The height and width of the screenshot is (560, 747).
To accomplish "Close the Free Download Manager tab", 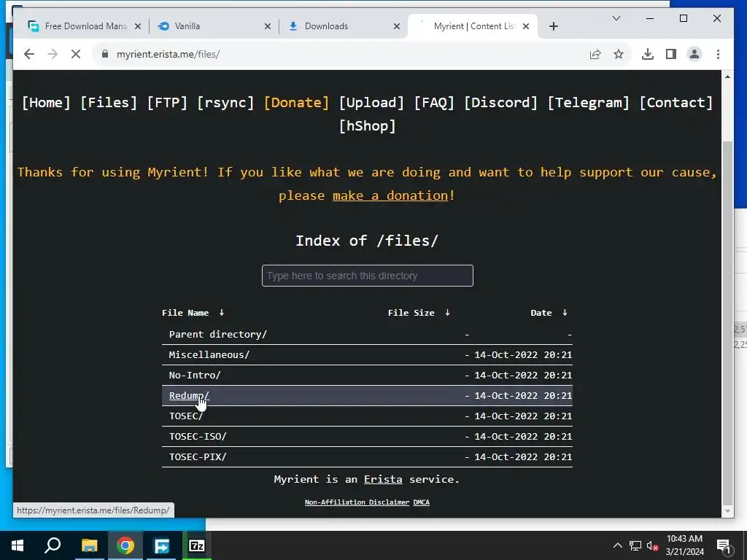I will pyautogui.click(x=138, y=26).
